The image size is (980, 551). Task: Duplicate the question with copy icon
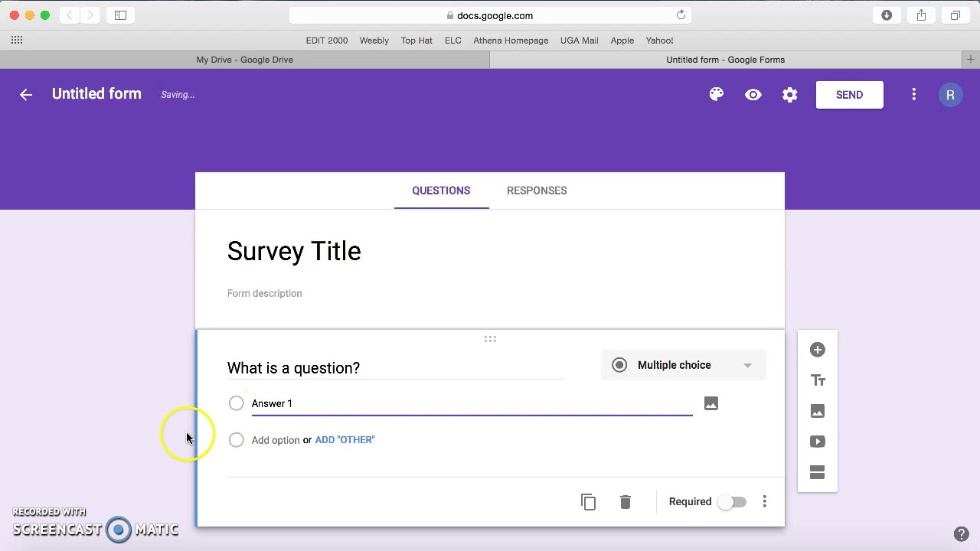coord(588,502)
